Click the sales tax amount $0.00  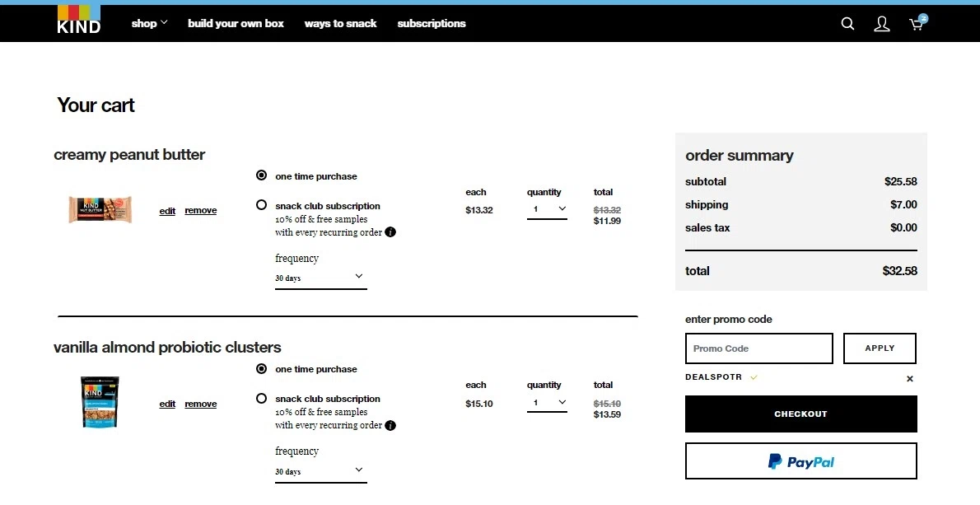[x=903, y=227]
